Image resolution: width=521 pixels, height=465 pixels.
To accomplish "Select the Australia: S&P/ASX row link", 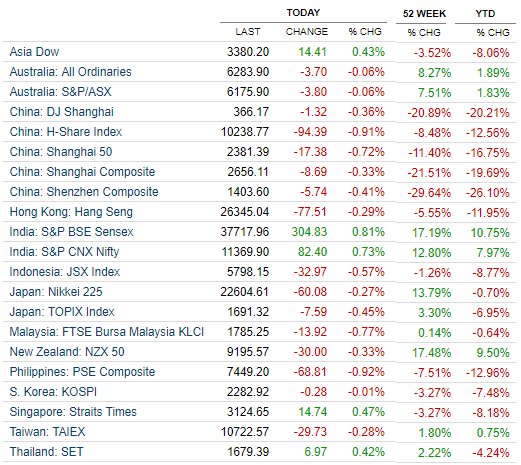I will coord(60,92).
